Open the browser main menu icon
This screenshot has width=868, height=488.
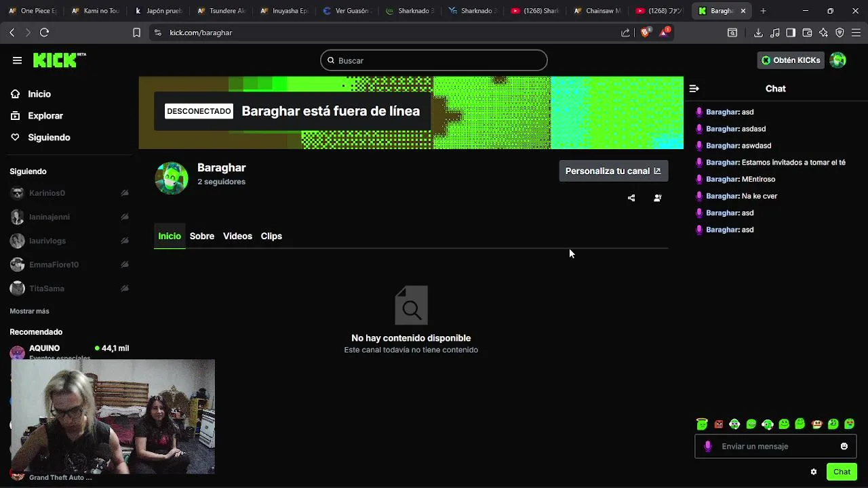(x=856, y=33)
